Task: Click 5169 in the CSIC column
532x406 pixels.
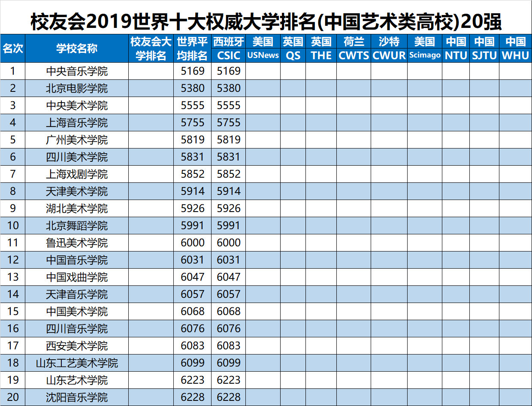Action: click(x=229, y=71)
